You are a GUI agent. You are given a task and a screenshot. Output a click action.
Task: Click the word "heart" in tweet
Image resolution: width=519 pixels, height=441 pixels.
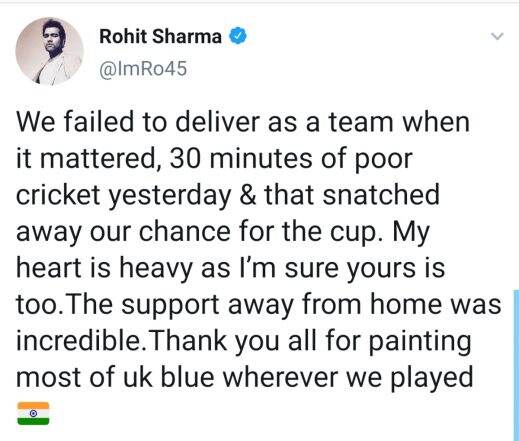[x=49, y=268]
